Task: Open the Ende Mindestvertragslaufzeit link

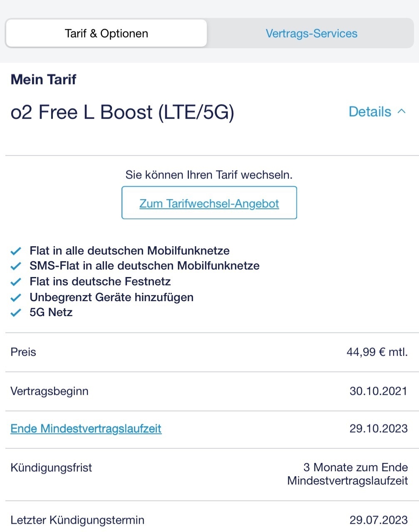Action: click(x=86, y=429)
